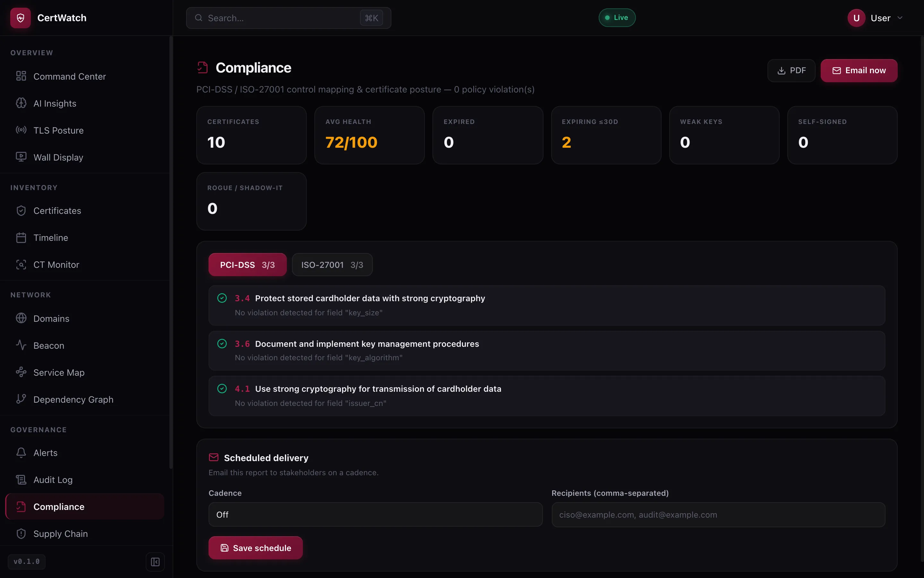Click the Email now button
Image resolution: width=924 pixels, height=578 pixels.
[859, 71]
